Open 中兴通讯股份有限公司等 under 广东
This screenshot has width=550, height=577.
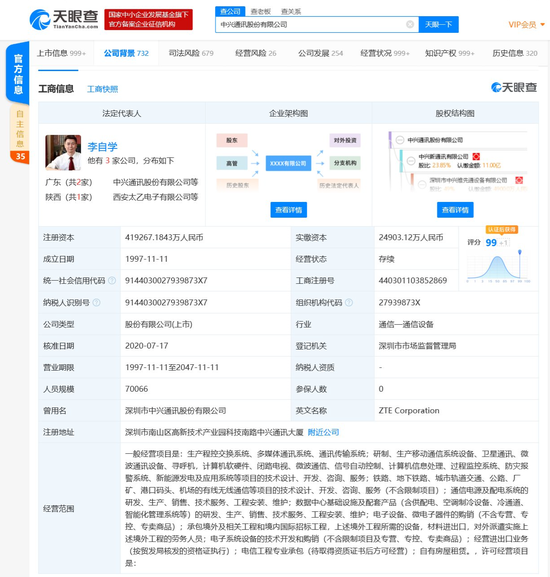[x=155, y=182]
